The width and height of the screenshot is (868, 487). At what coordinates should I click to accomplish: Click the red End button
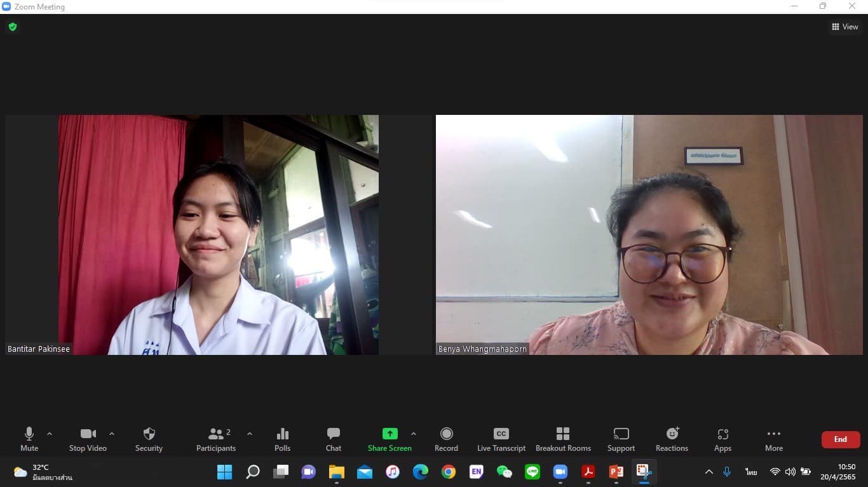(x=840, y=439)
